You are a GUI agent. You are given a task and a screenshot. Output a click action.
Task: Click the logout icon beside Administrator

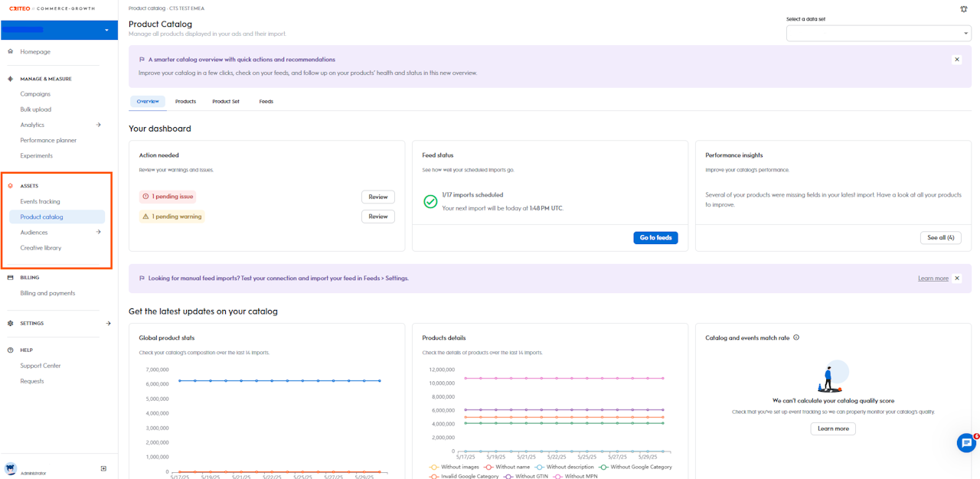103,468
